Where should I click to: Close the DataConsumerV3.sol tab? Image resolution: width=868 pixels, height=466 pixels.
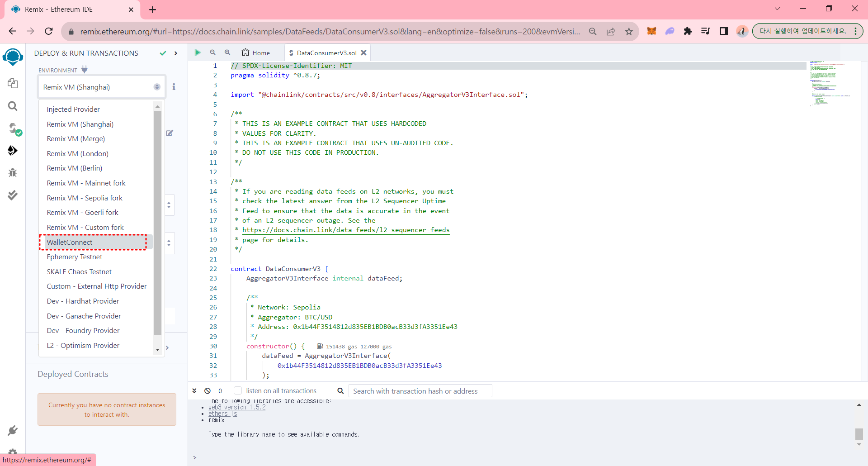[x=363, y=52]
